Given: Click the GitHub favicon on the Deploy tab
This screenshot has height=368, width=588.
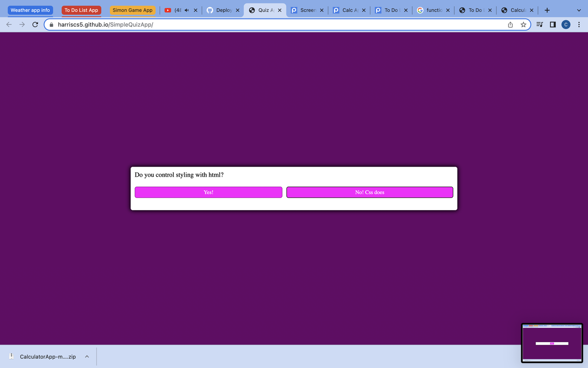Looking at the screenshot, I should [x=210, y=10].
